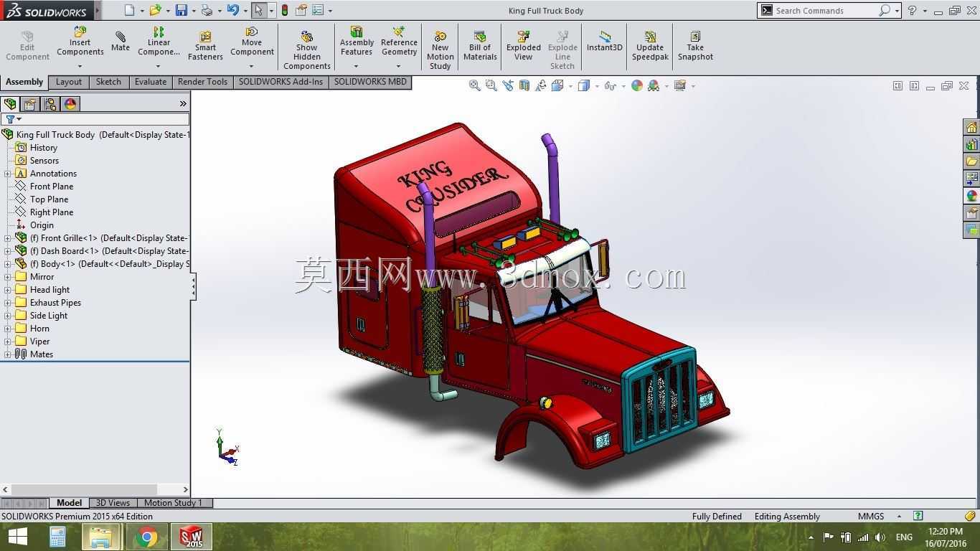Click Update Speedpak
This screenshot has width=980, height=551.
pos(650,47)
